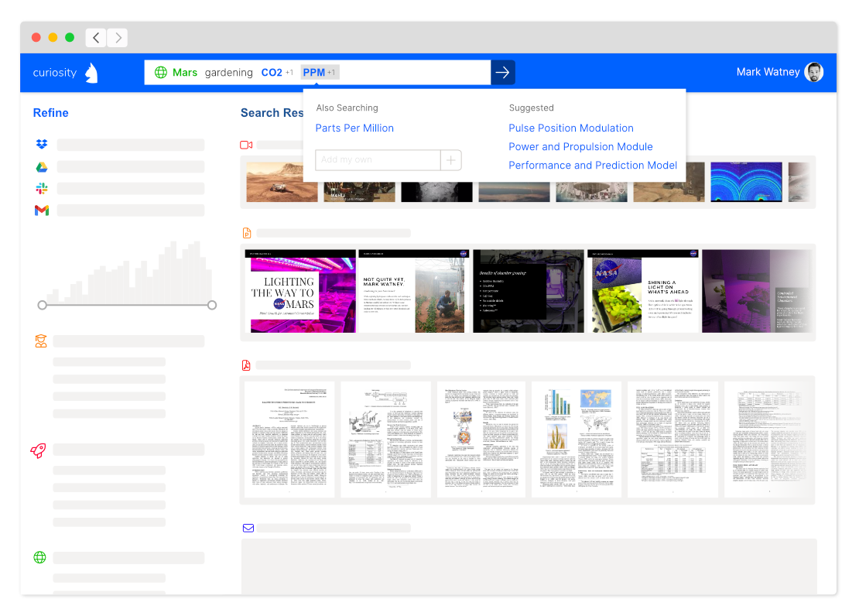
Task: Click the left handle of date slider
Action: click(x=43, y=305)
